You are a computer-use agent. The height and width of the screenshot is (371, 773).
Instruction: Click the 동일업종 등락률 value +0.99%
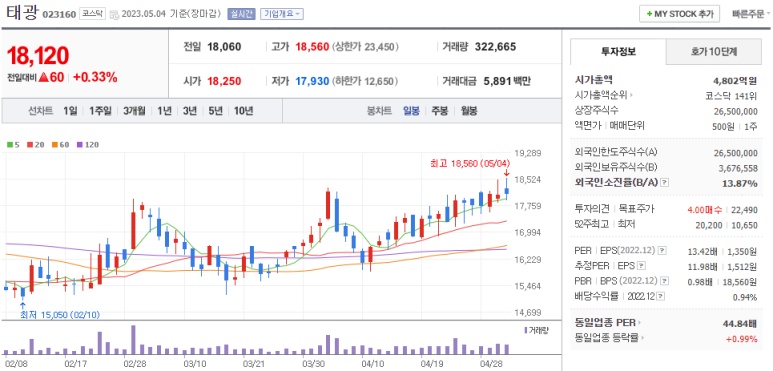[741, 338]
